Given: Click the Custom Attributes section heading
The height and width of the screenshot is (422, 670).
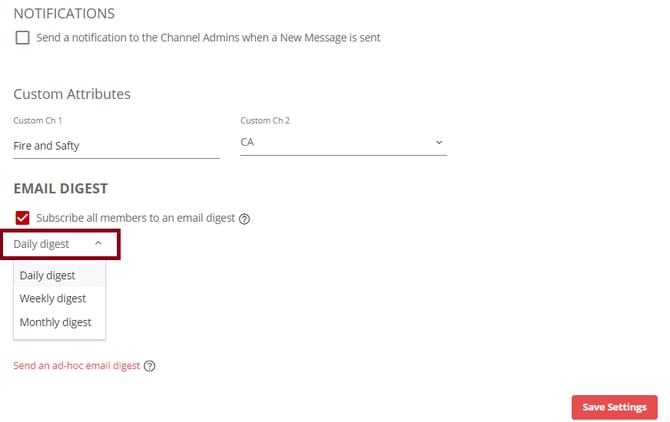Looking at the screenshot, I should click(72, 94).
